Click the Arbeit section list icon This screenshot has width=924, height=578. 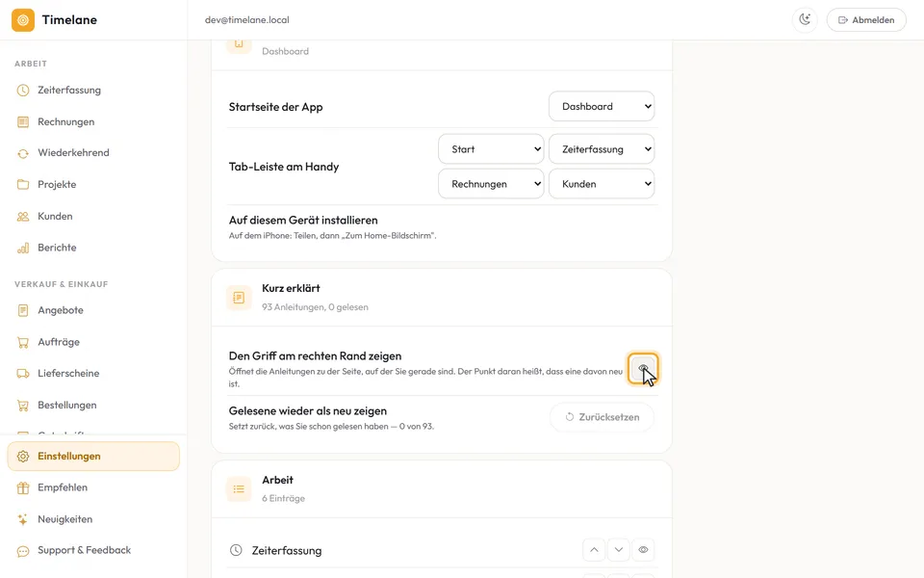(x=239, y=489)
